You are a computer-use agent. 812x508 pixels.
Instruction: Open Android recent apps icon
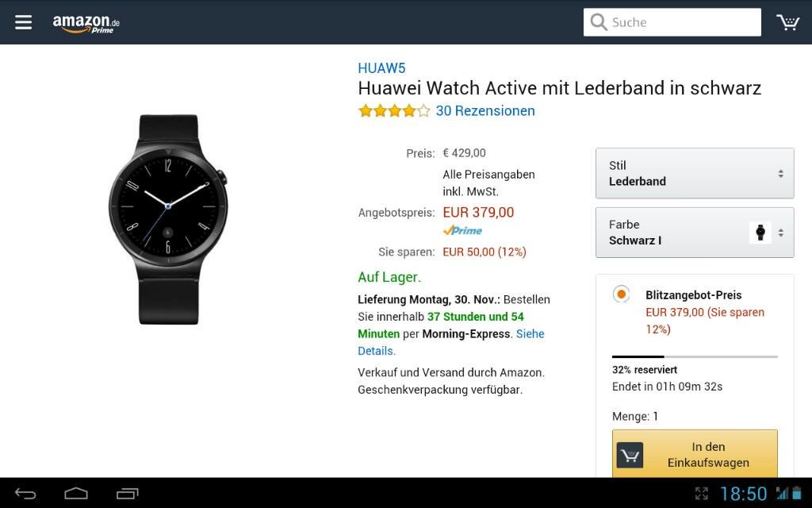[128, 494]
